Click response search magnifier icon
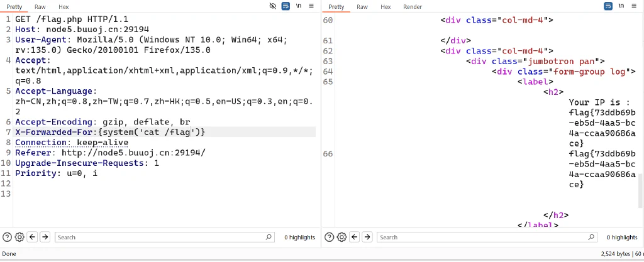The height and width of the screenshot is (262, 644). pos(591,237)
